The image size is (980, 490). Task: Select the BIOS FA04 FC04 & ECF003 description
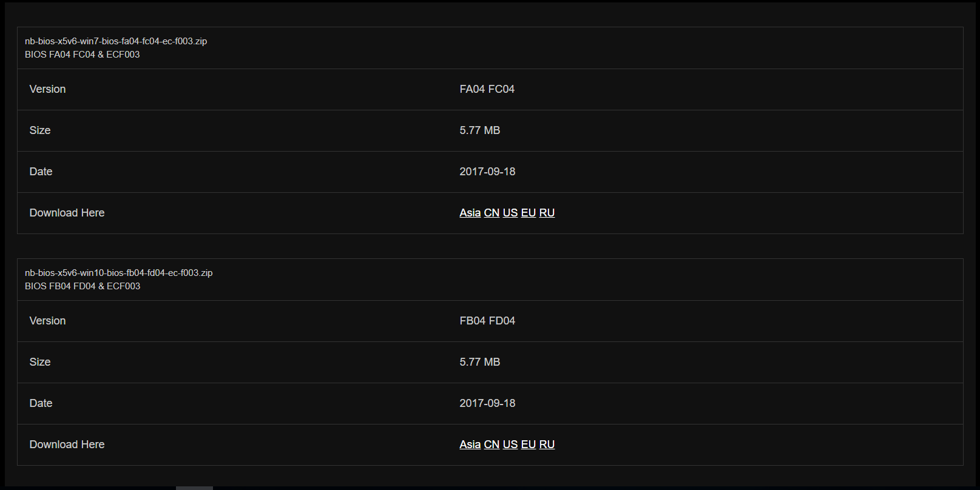click(83, 55)
